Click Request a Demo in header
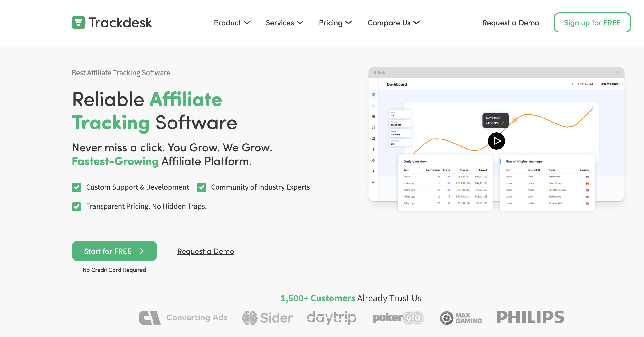This screenshot has width=644, height=337. click(511, 23)
